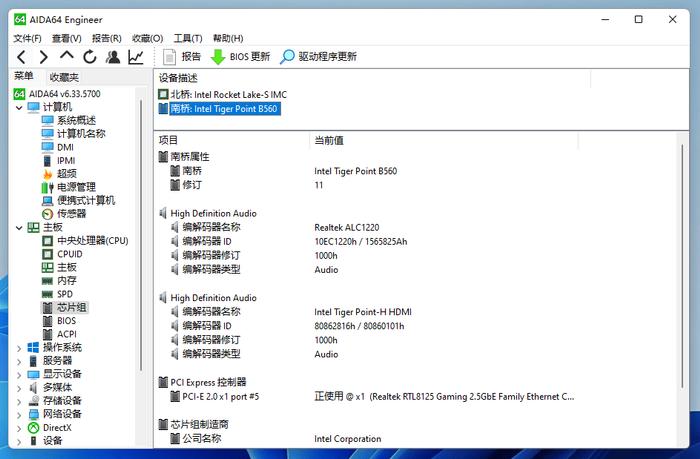Click the refresh icon in the toolbar

[90, 57]
